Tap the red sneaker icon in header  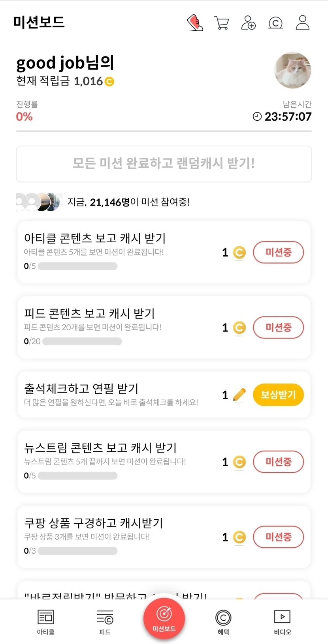[x=195, y=23]
